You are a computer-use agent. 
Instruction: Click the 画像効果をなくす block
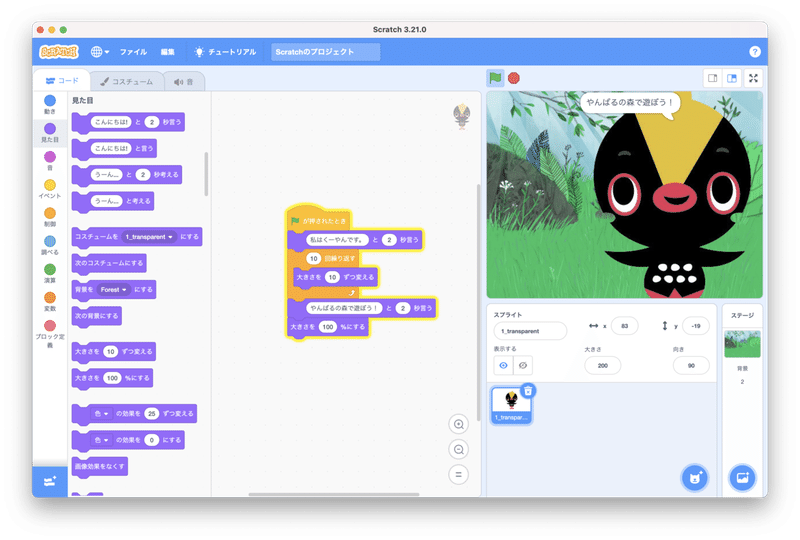(x=99, y=467)
